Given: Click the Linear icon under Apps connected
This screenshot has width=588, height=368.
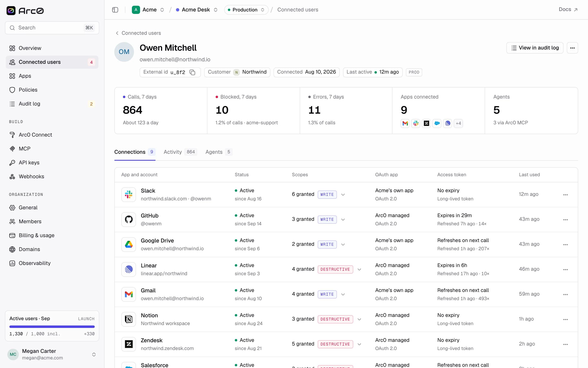Looking at the screenshot, I should pos(448,123).
